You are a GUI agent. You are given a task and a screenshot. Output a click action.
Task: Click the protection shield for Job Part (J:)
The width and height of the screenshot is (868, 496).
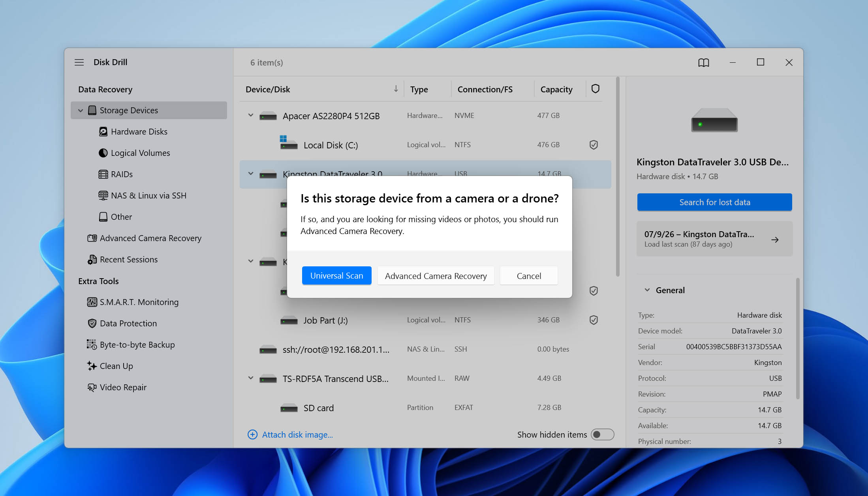tap(593, 320)
